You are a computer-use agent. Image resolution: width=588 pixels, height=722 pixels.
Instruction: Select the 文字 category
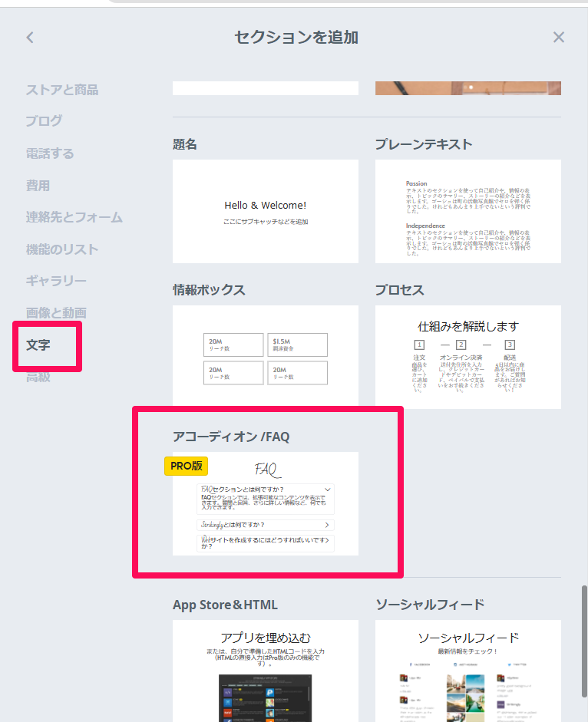point(38,345)
